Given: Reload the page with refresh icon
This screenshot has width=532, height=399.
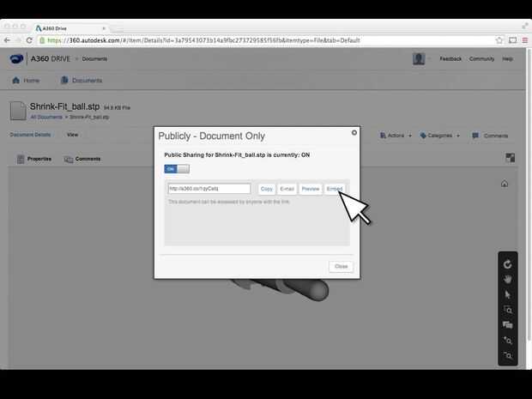Looking at the screenshot, I should click(29, 40).
